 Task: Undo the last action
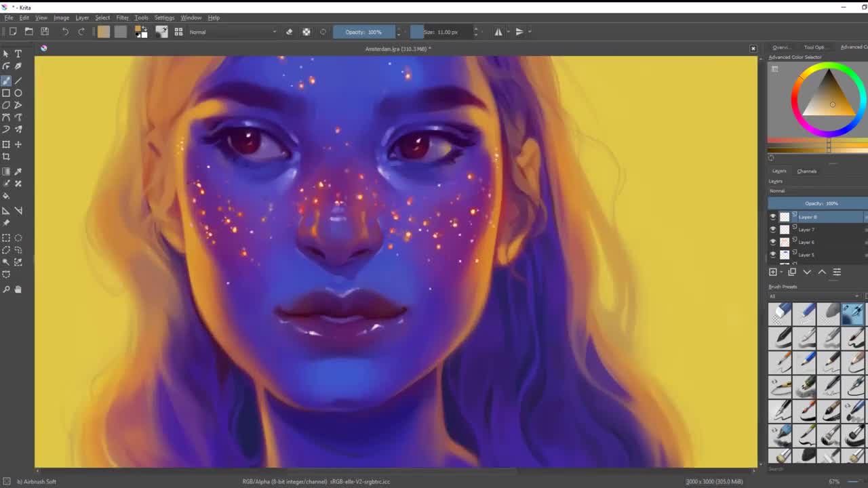[65, 32]
